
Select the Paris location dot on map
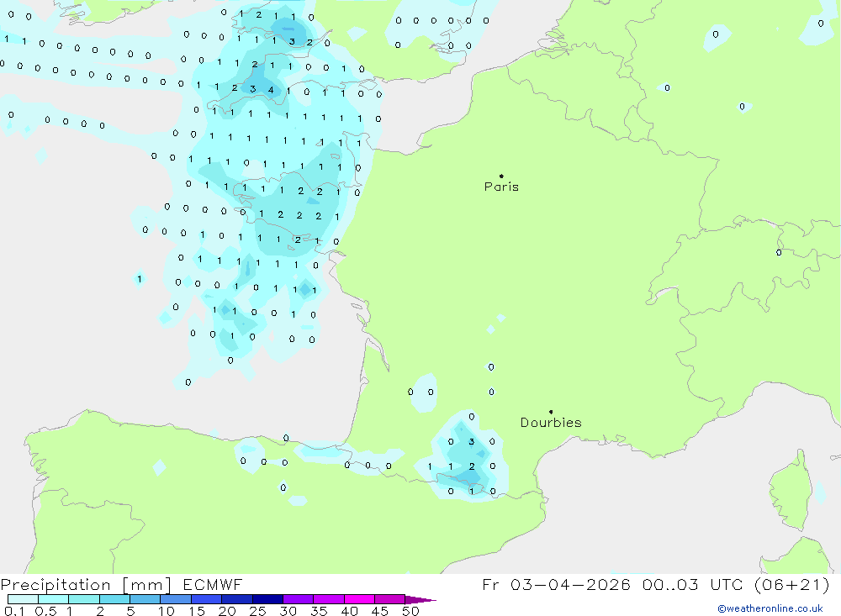pos(501,176)
